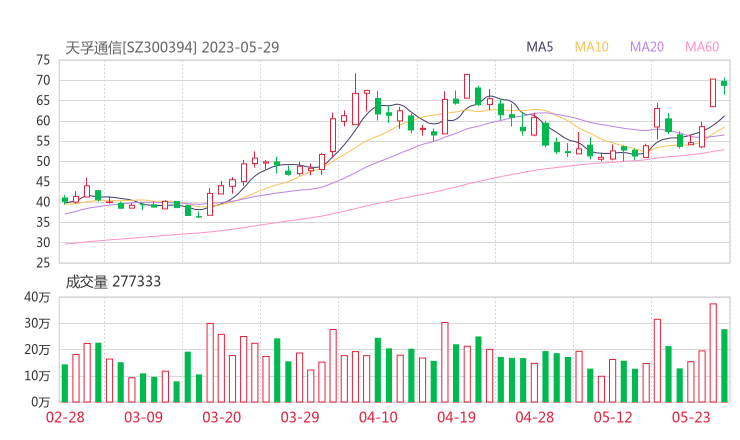Click the 30万 volume axis label

click(x=37, y=323)
